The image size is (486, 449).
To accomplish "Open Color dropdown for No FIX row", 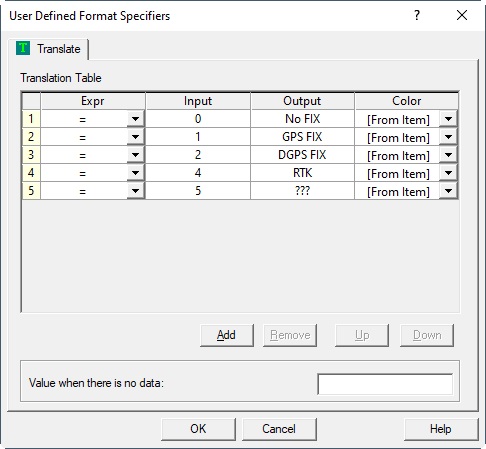I will (448, 119).
